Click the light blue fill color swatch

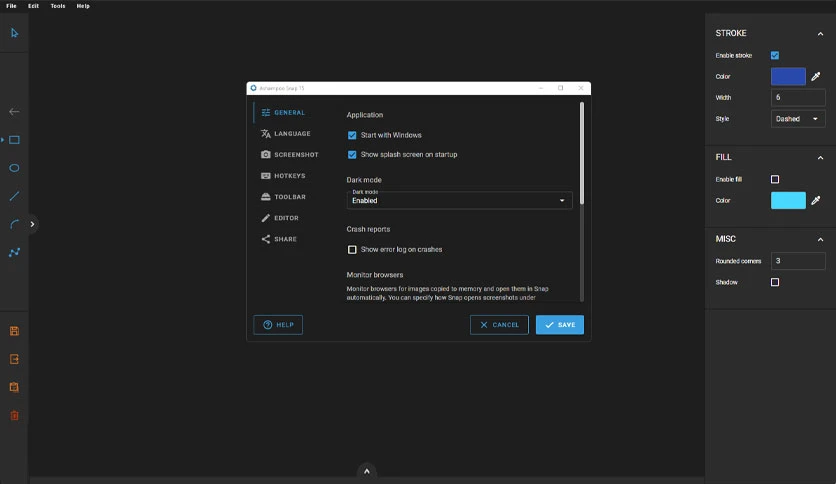coord(788,200)
